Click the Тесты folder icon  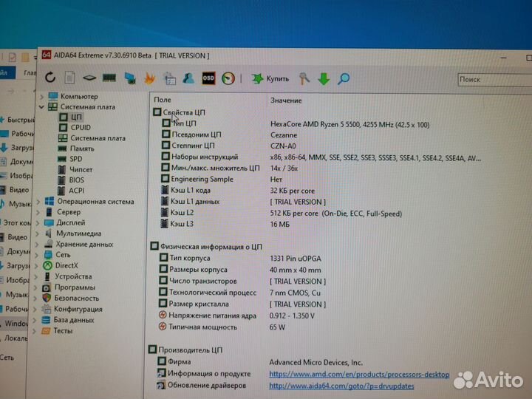coord(46,331)
